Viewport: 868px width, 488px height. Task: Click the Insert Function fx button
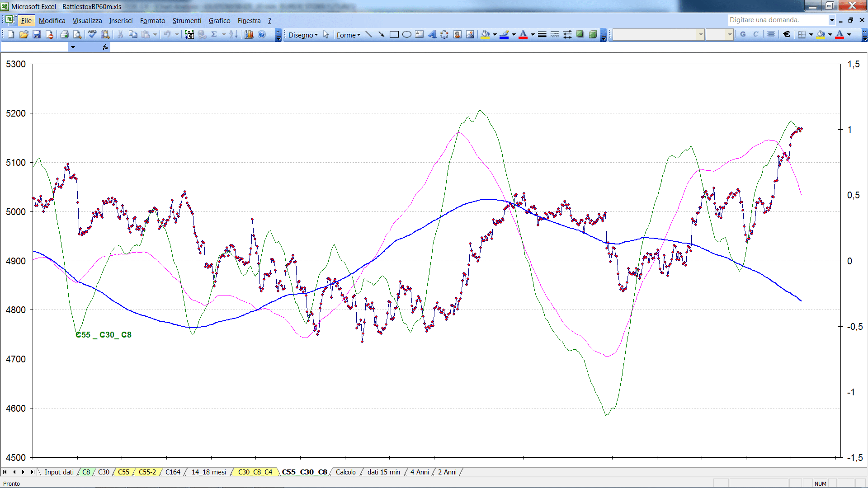click(105, 47)
